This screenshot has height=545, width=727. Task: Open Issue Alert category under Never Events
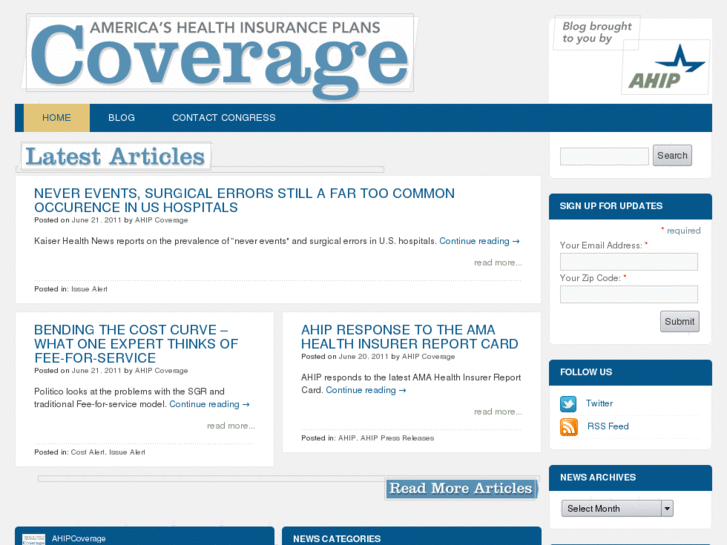click(x=89, y=289)
